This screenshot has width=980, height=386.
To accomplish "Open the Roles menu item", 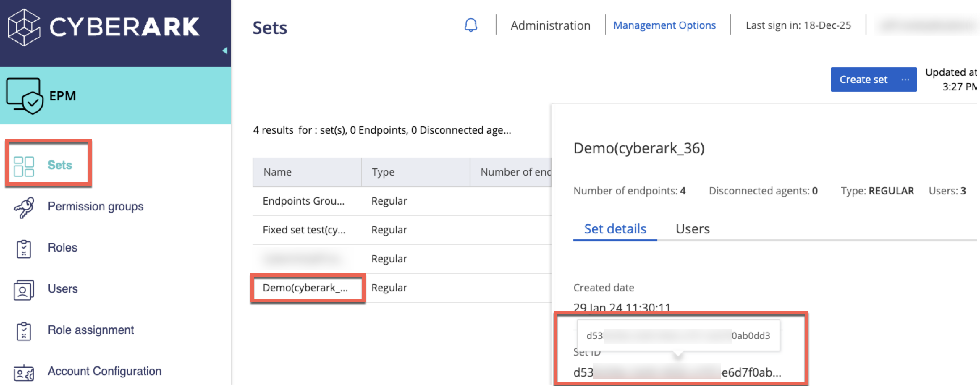I will click(62, 247).
